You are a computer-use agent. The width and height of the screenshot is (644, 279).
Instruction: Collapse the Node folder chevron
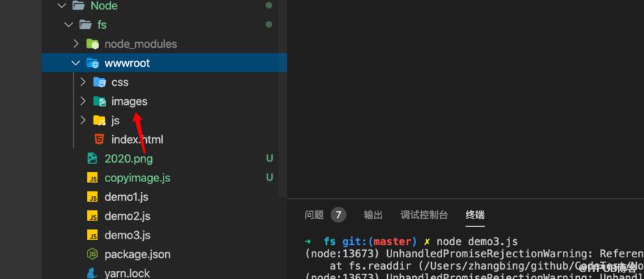62,6
